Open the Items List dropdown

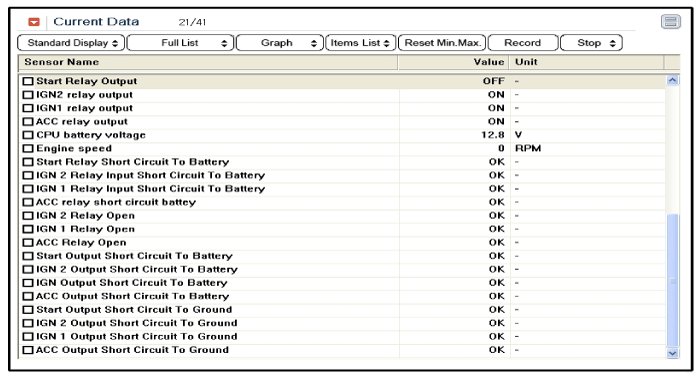pyautogui.click(x=361, y=43)
